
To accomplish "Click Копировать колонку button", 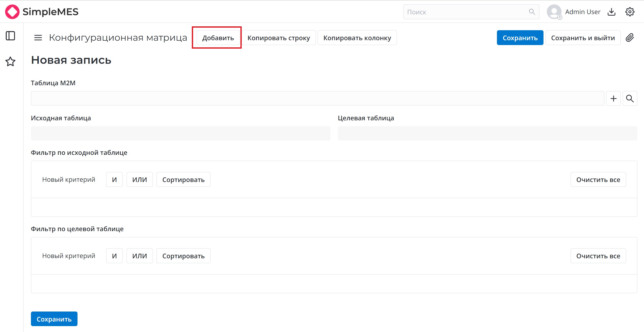I will pos(357,38).
